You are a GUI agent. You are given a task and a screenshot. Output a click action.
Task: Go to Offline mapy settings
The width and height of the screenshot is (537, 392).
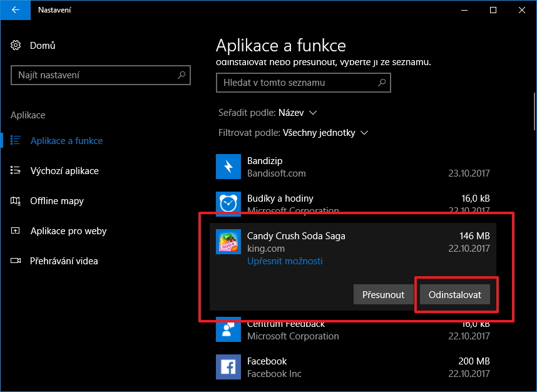pyautogui.click(x=57, y=201)
